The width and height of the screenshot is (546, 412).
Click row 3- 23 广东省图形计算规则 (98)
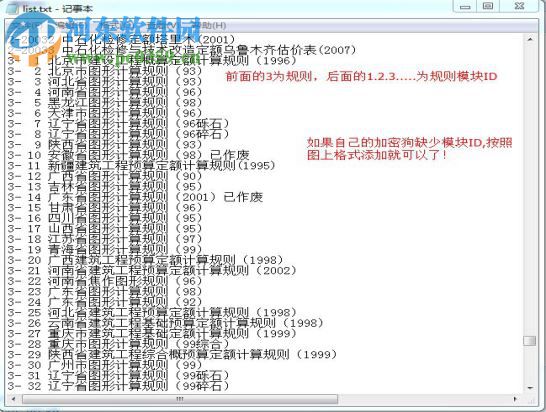tap(105, 291)
